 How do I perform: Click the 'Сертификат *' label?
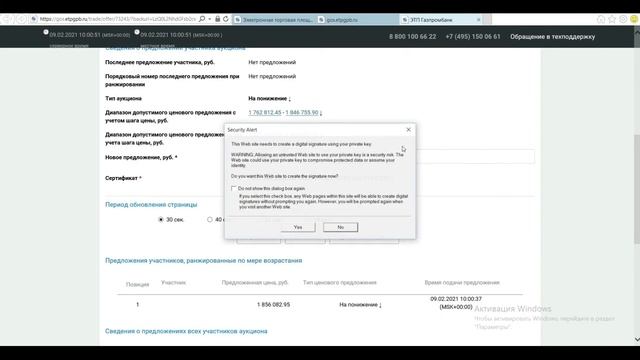pos(123,178)
